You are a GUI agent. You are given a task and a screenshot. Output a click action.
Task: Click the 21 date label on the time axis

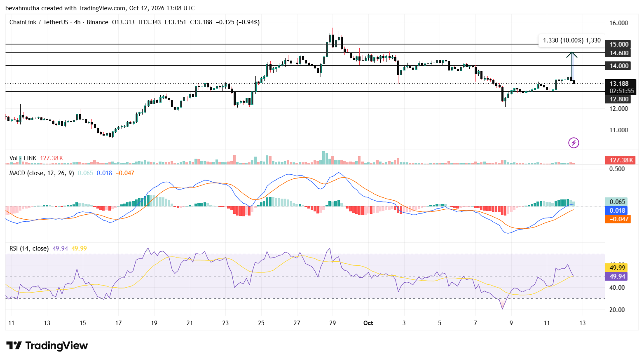(x=190, y=323)
